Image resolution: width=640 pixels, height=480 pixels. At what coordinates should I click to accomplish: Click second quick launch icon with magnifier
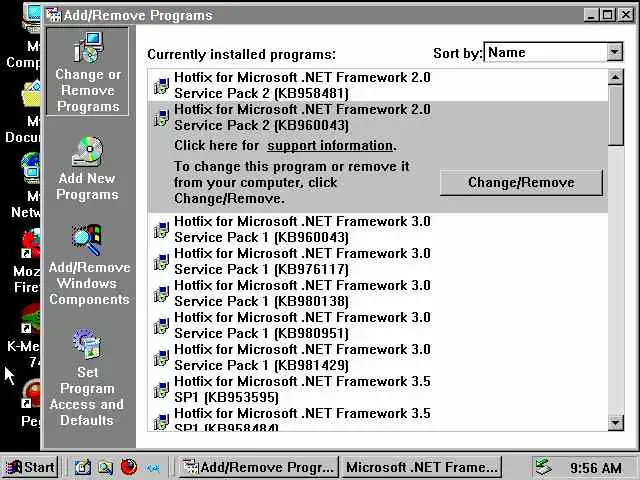[x=105, y=467]
